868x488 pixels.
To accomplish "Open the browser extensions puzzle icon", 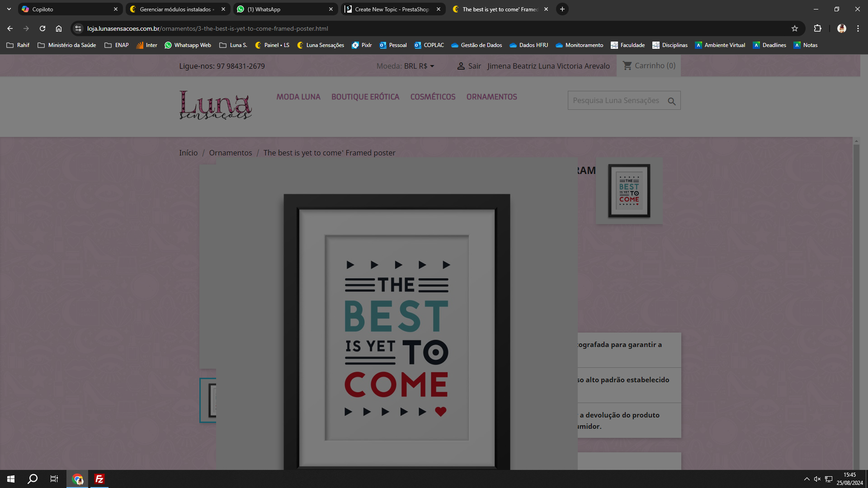I will click(x=817, y=28).
